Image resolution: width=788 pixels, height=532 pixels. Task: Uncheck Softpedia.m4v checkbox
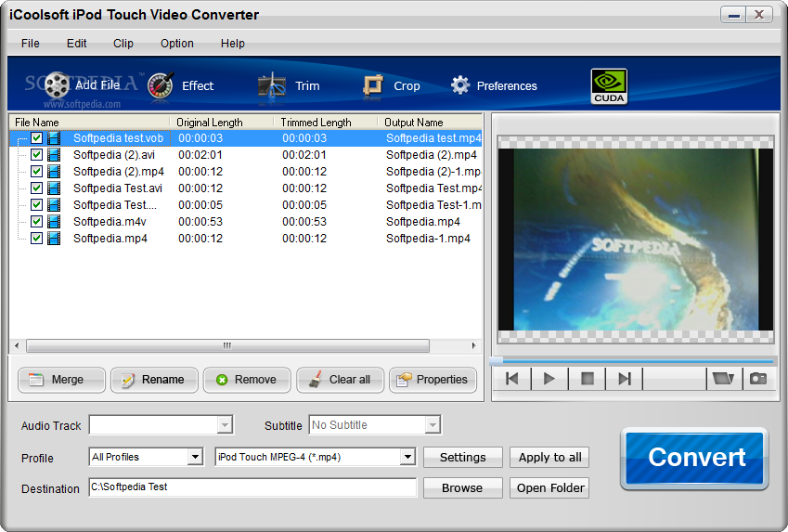(36, 221)
